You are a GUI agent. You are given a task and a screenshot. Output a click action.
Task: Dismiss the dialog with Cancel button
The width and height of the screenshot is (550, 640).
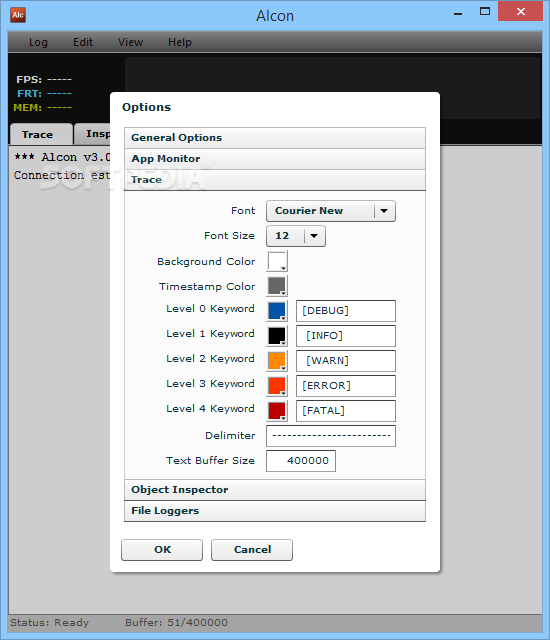pos(252,550)
